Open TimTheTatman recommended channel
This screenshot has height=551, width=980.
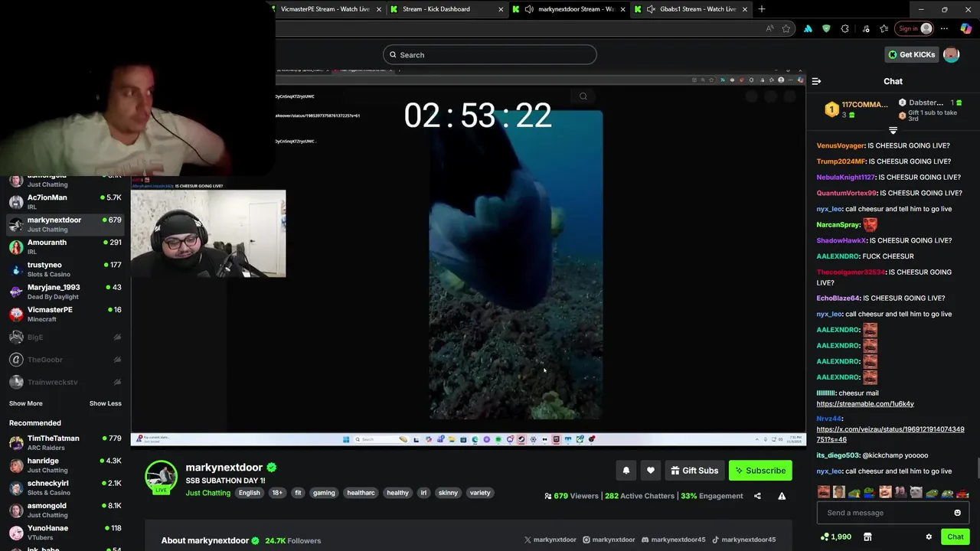[x=65, y=443]
